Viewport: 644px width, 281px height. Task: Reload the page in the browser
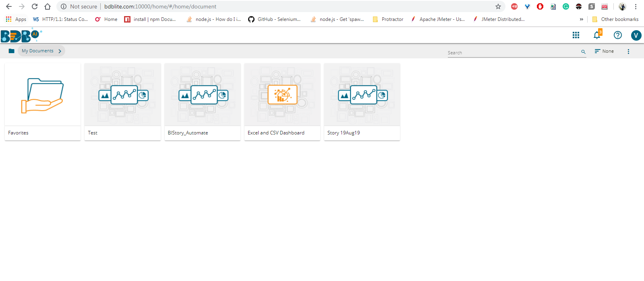coord(35,6)
